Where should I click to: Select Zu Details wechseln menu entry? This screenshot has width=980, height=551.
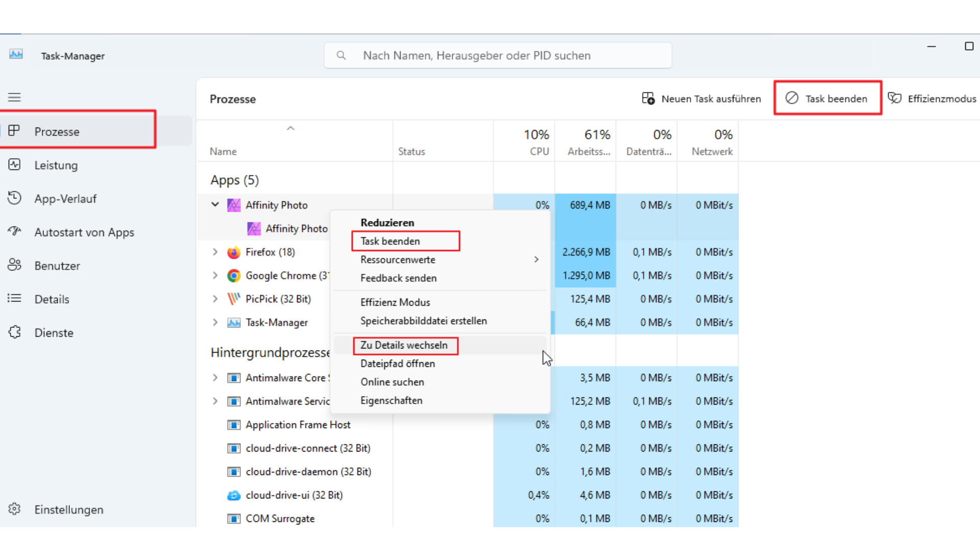click(x=404, y=345)
